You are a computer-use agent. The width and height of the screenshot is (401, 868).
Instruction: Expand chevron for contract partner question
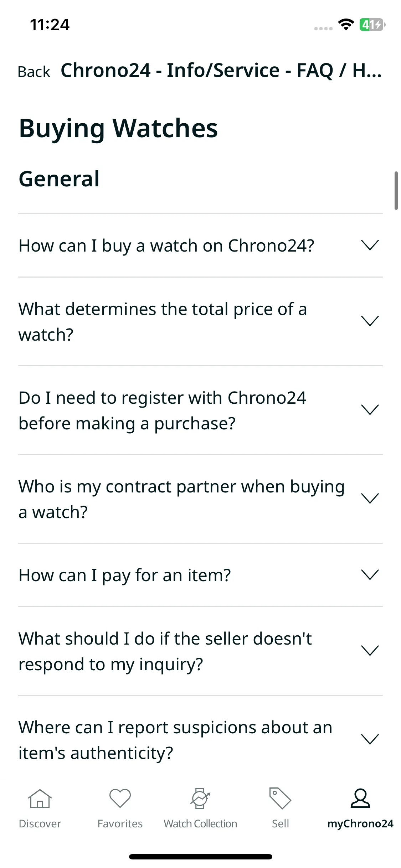[370, 498]
